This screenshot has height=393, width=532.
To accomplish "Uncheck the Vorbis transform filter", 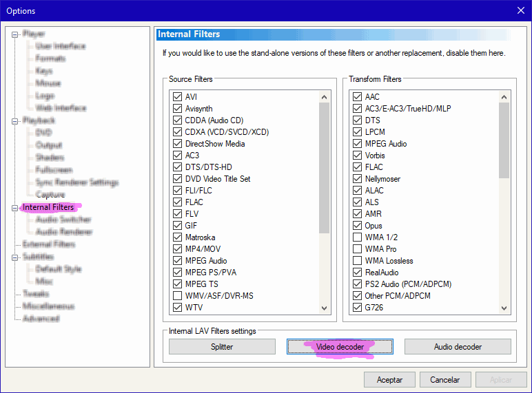I will pos(357,156).
